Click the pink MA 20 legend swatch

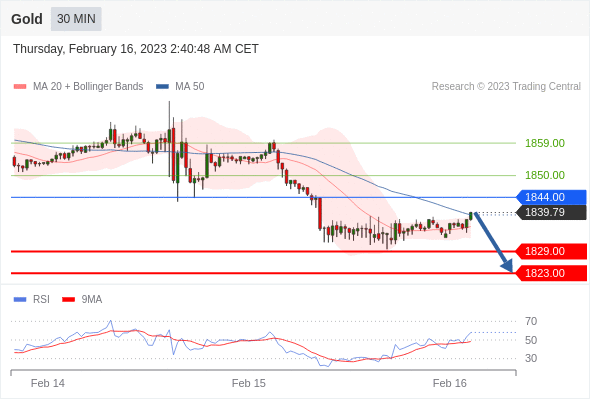point(20,87)
